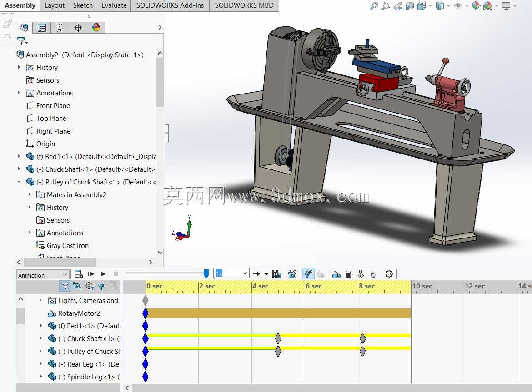Click Play from Start button
Image resolution: width=532 pixels, height=392 pixels.
(x=91, y=274)
